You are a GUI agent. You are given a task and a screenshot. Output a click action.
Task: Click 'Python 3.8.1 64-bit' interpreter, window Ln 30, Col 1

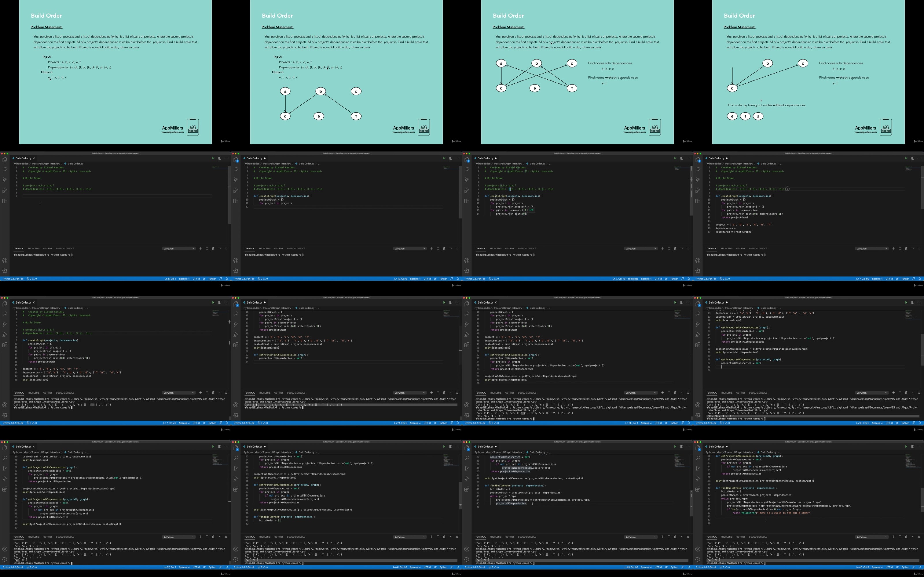(475, 423)
